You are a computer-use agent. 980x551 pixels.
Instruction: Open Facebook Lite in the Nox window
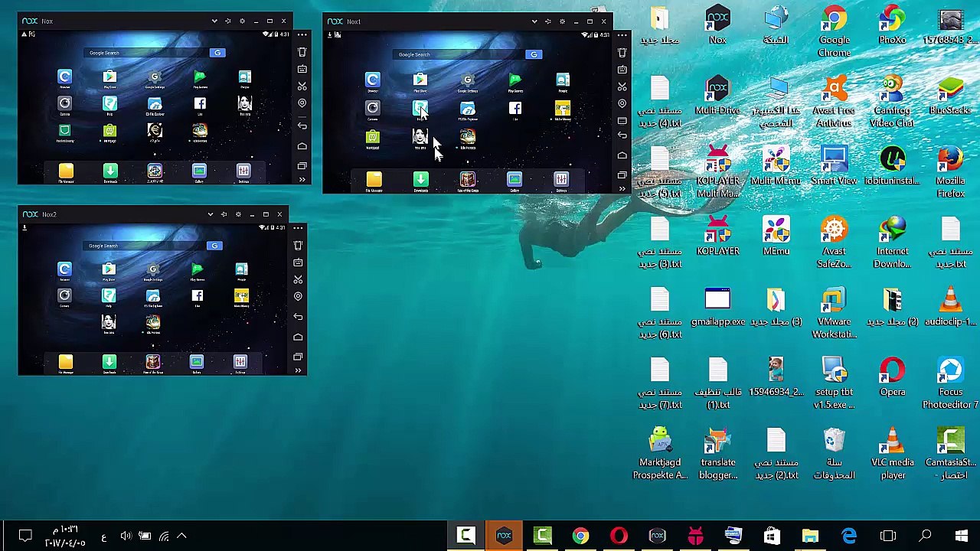(x=200, y=103)
